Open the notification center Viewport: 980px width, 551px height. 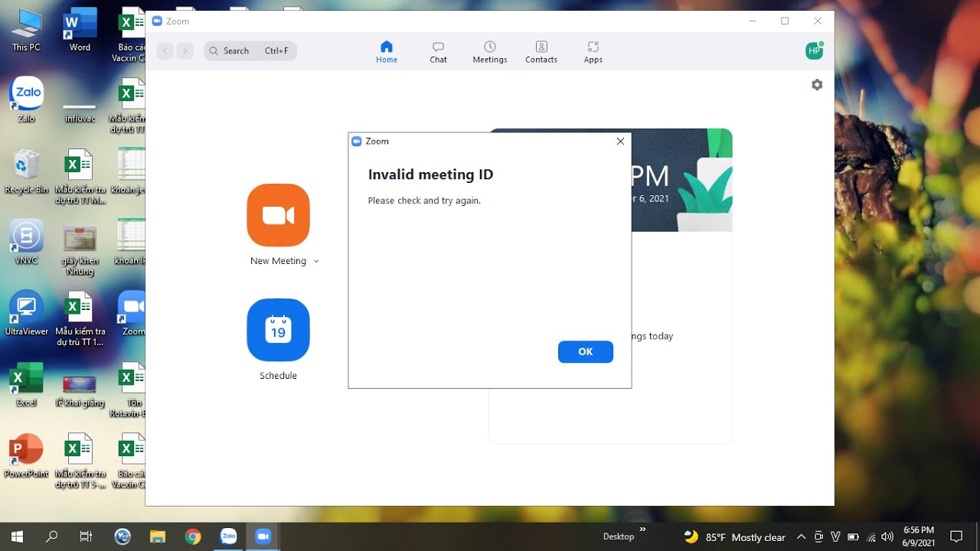click(956, 536)
